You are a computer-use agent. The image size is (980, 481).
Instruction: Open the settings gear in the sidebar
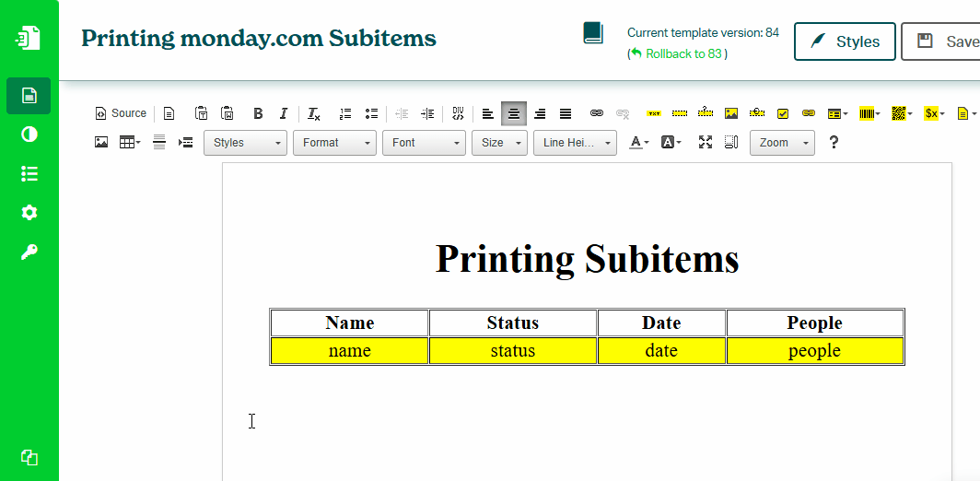(29, 213)
